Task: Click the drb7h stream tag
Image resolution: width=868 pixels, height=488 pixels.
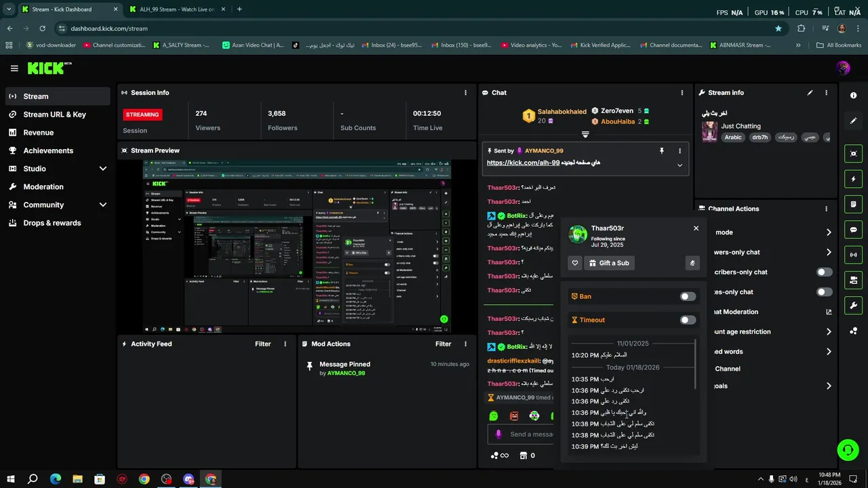Action: (x=759, y=137)
